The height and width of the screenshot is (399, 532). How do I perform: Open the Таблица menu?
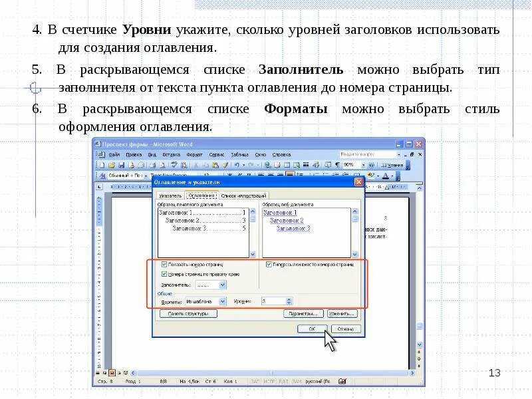coord(239,154)
